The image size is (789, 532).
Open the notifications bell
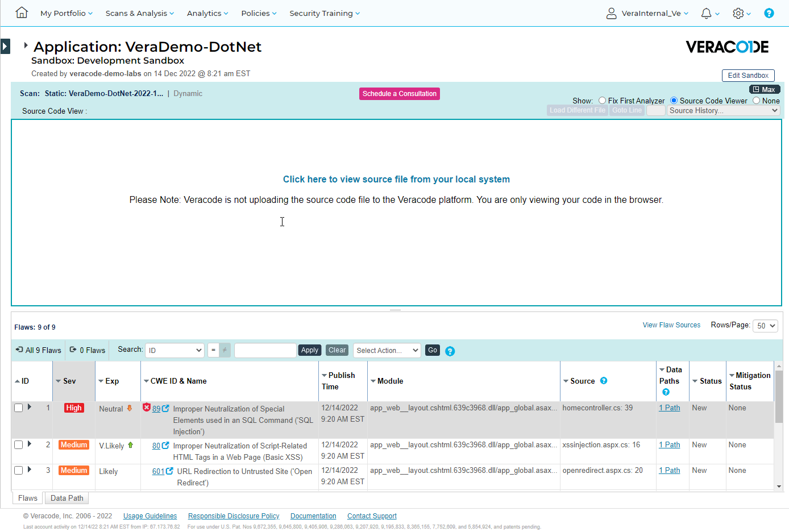click(x=706, y=13)
